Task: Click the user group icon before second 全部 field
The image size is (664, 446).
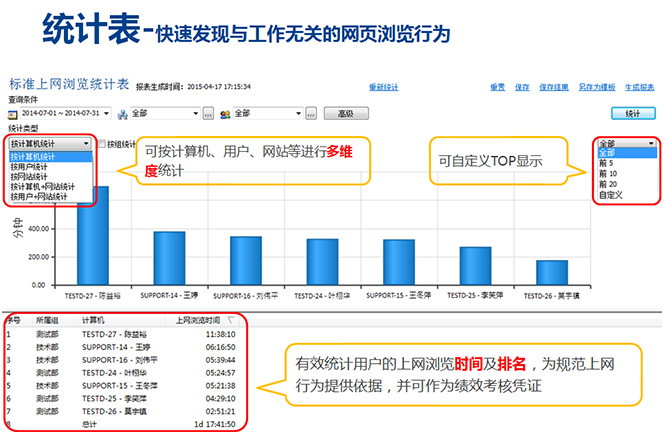Action: click(x=224, y=114)
